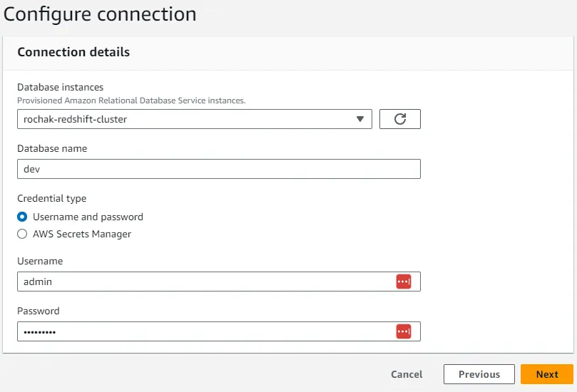This screenshot has height=392, width=577.
Task: Proceed with the orange Next button
Action: (547, 374)
